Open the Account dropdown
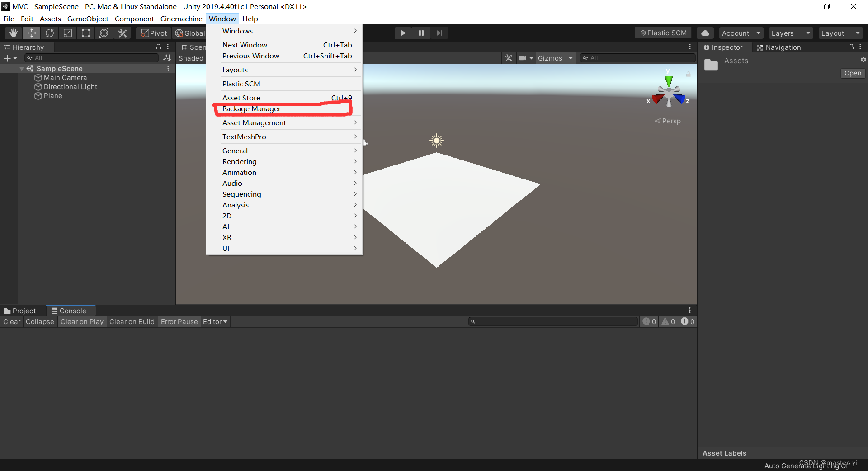 pos(741,33)
